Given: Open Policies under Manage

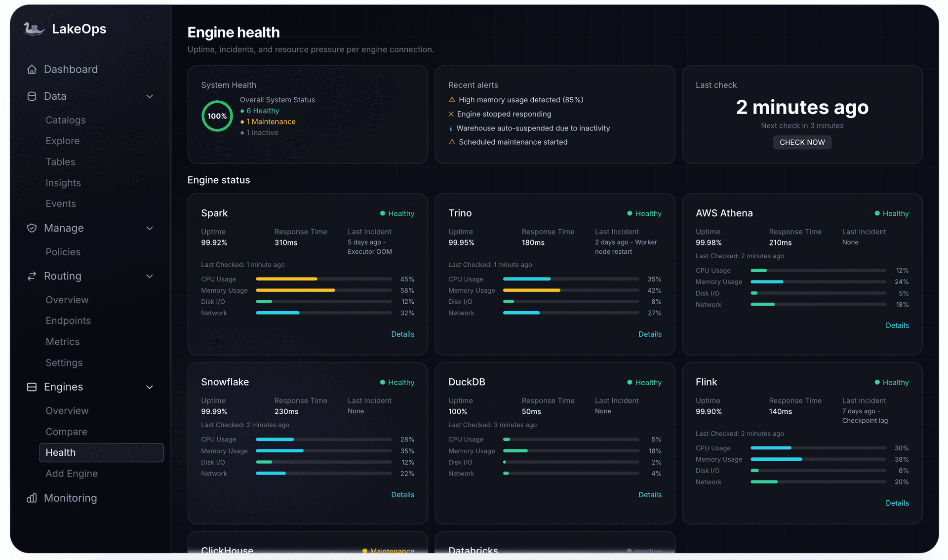Looking at the screenshot, I should click(63, 252).
